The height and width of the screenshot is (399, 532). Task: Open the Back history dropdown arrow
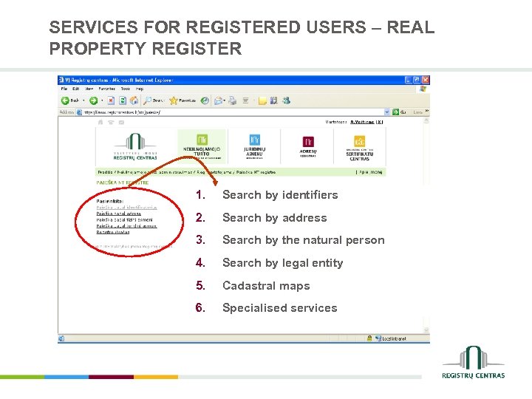pos(83,100)
